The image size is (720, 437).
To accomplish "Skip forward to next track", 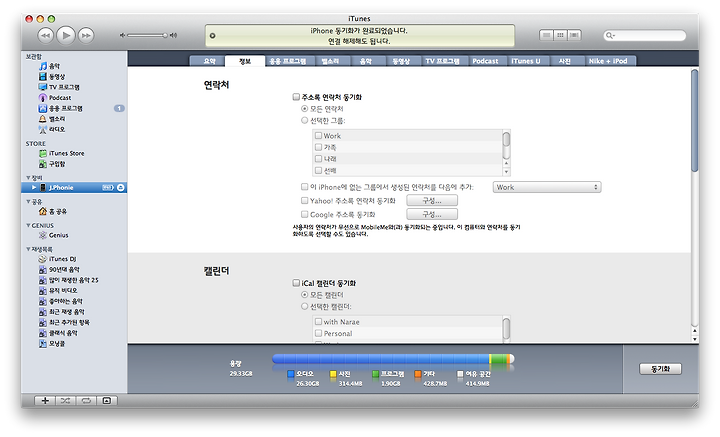I will pyautogui.click(x=86, y=35).
